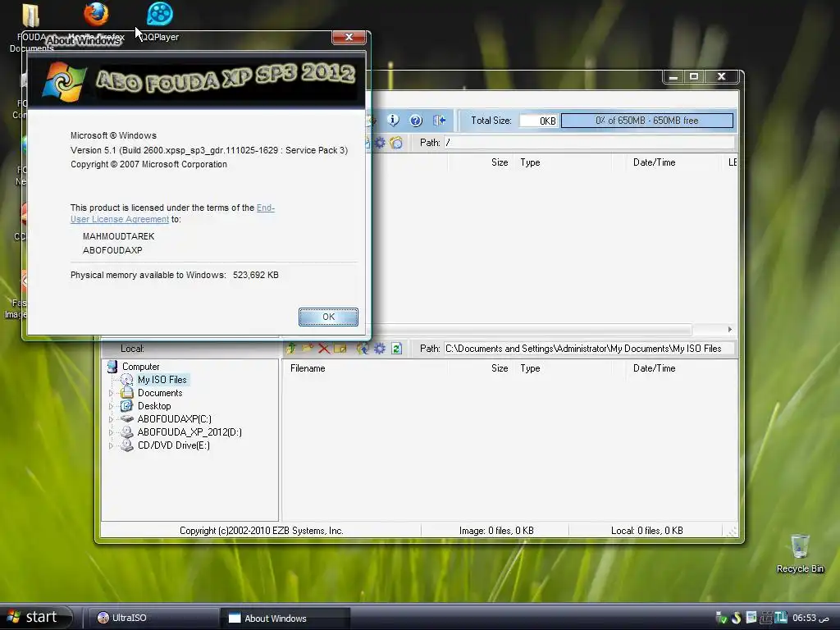This screenshot has height=630, width=840.
Task: Close the About Windows dialog
Action: click(349, 37)
